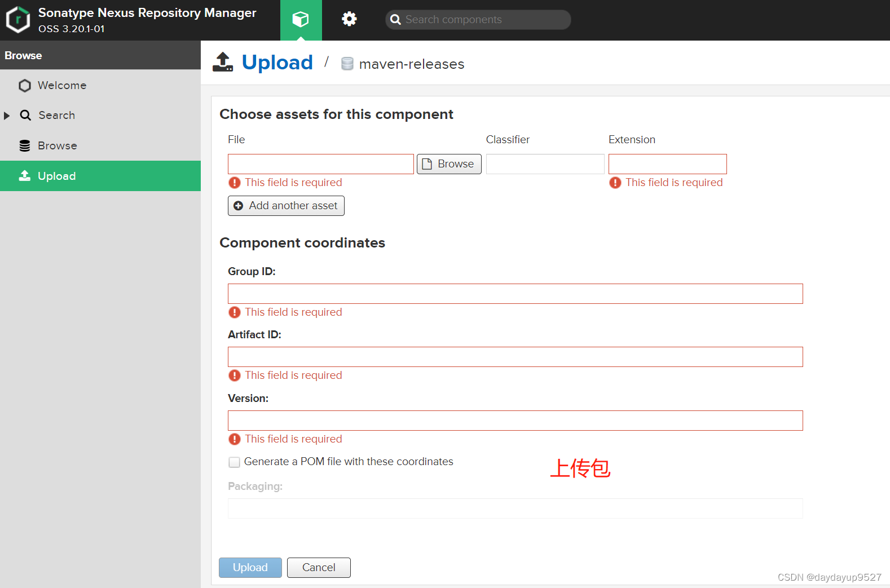
Task: Click the 'OSS 3.20.1-01' version text
Action: 72,29
